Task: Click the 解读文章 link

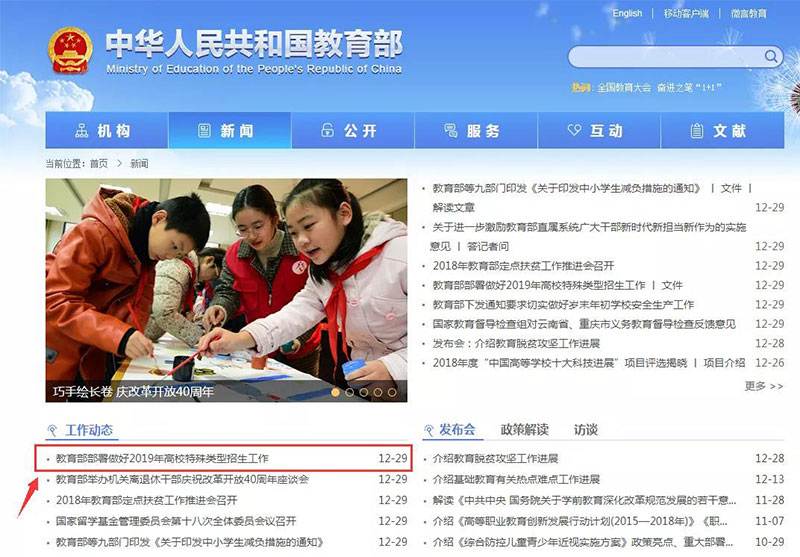Action: pos(454,208)
